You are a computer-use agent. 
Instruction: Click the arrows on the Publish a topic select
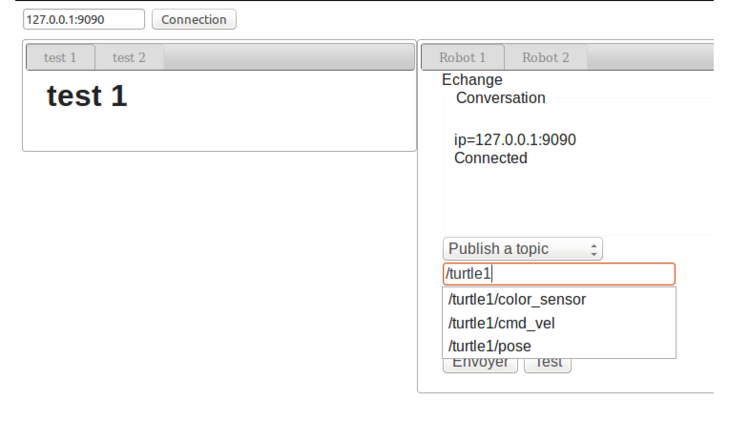point(594,249)
